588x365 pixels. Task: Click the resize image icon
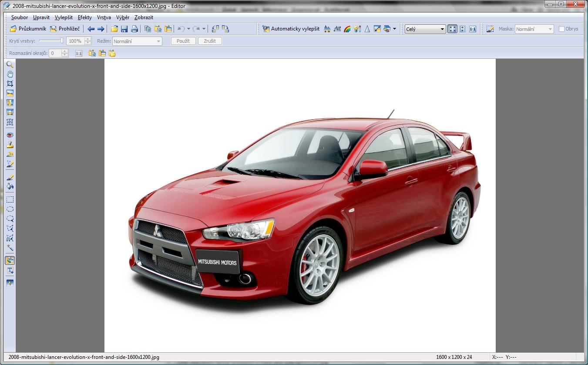coord(377,29)
